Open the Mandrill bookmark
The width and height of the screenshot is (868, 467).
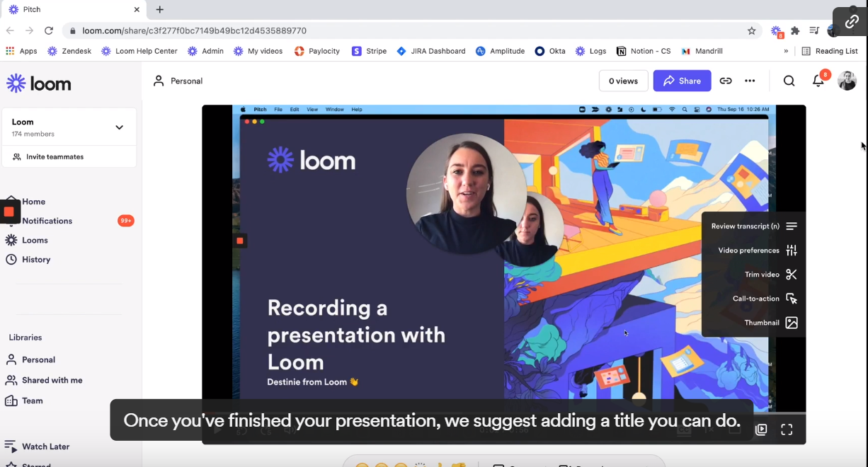click(x=702, y=51)
